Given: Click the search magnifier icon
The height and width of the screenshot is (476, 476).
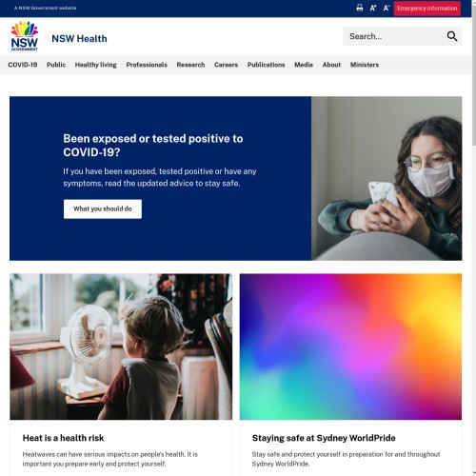Looking at the screenshot, I should tap(452, 36).
